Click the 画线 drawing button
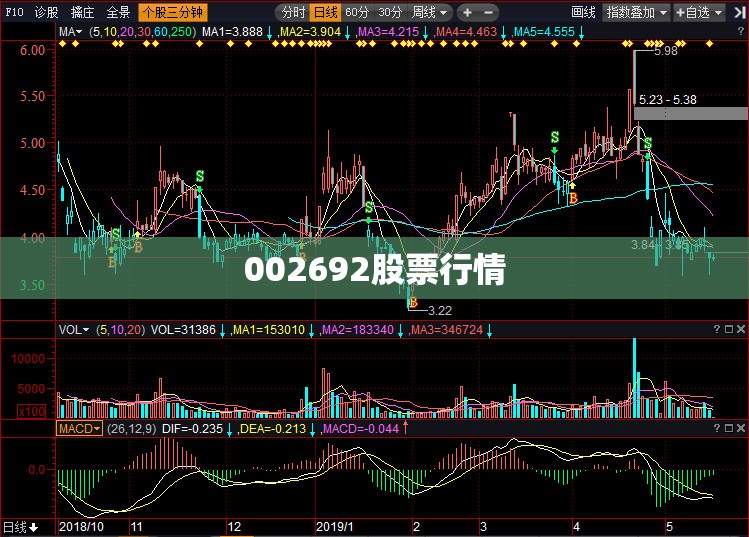Viewport: 749px width, 537px height. click(x=583, y=12)
